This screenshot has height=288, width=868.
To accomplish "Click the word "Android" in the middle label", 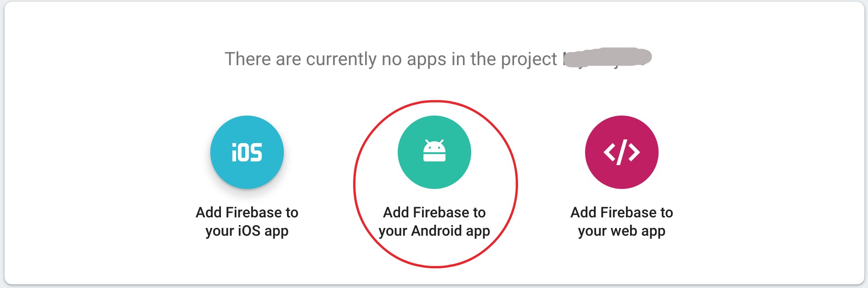I will tap(436, 231).
